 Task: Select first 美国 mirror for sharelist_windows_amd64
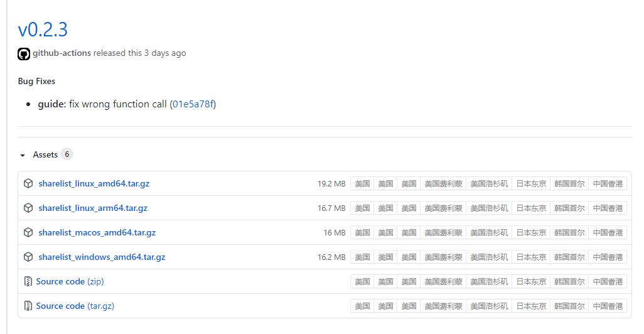tap(362, 257)
